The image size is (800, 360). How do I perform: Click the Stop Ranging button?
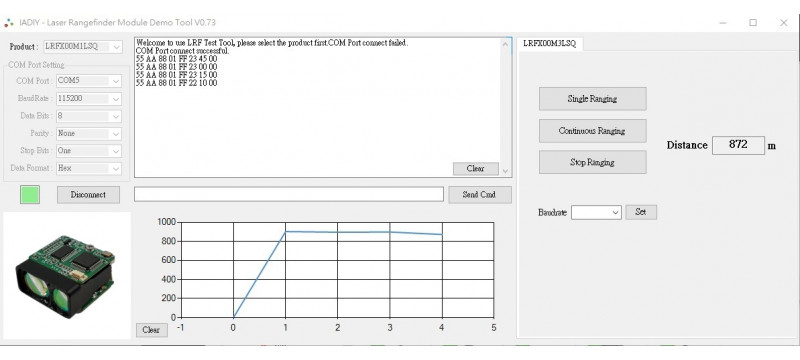(592, 163)
